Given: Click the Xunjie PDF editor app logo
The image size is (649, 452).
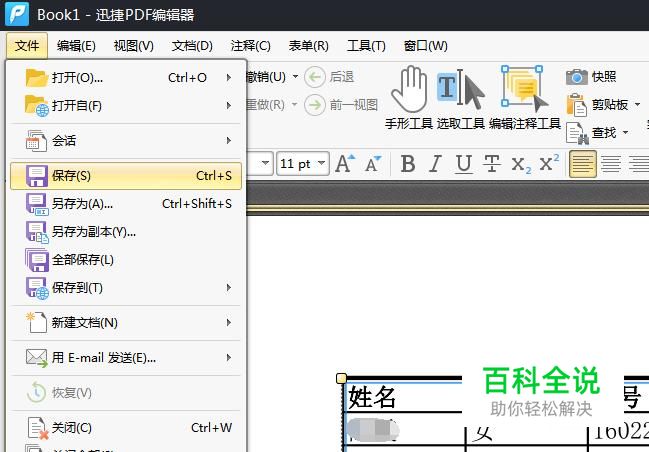Looking at the screenshot, I should 17,14.
